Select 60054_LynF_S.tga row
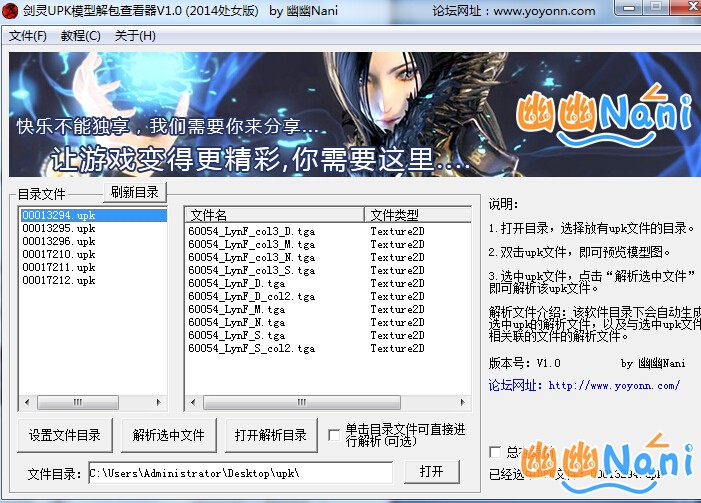701x503 pixels. coord(328,335)
